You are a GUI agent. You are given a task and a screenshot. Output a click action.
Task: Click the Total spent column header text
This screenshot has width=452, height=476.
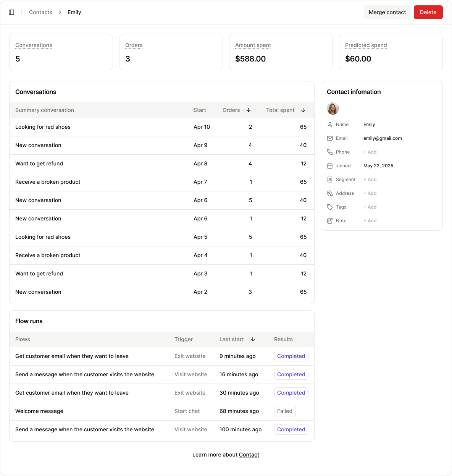coord(280,110)
